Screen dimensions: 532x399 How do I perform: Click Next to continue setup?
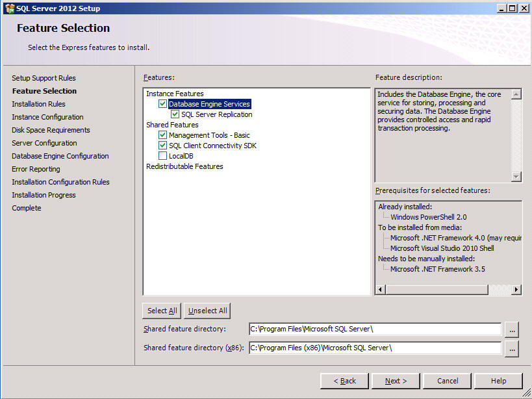pos(396,381)
